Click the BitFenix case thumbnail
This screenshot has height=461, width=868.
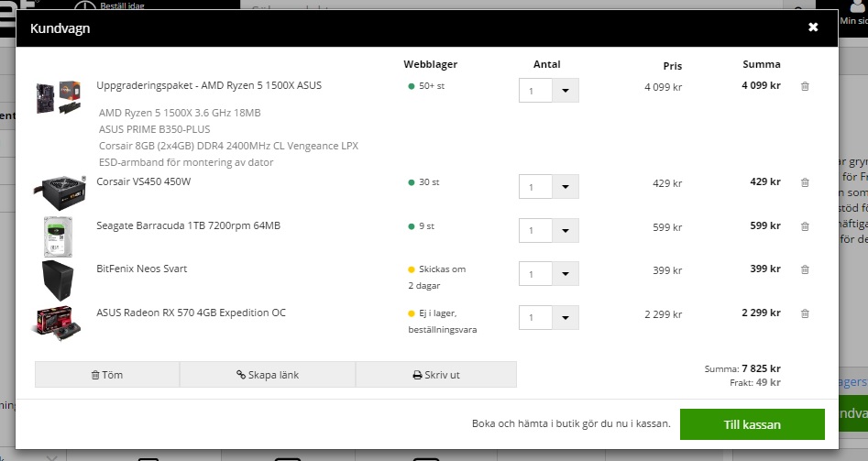tap(58, 280)
